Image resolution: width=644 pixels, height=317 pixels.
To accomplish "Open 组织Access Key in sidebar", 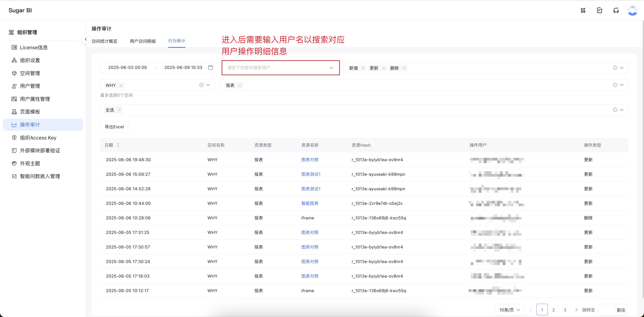I will click(x=43, y=138).
